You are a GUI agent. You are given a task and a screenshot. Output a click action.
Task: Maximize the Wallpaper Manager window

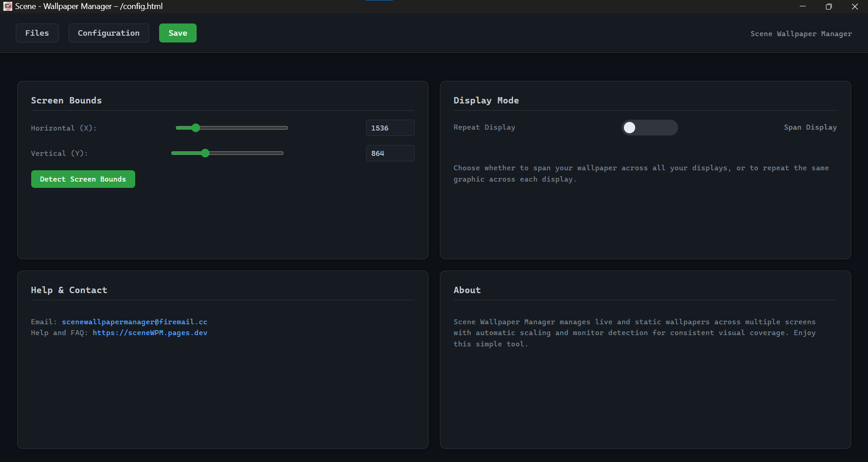point(829,6)
